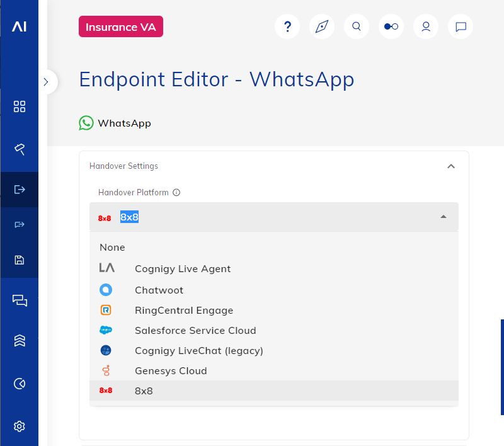Open Snapshots save icon in sidebar
This screenshot has width=504, height=446.
(20, 260)
